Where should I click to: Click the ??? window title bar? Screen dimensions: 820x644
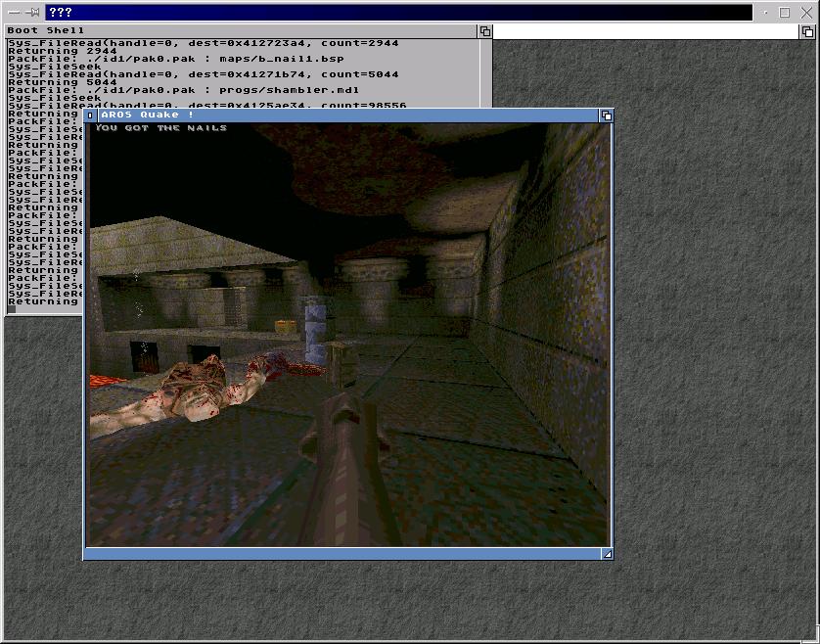[x=391, y=13]
